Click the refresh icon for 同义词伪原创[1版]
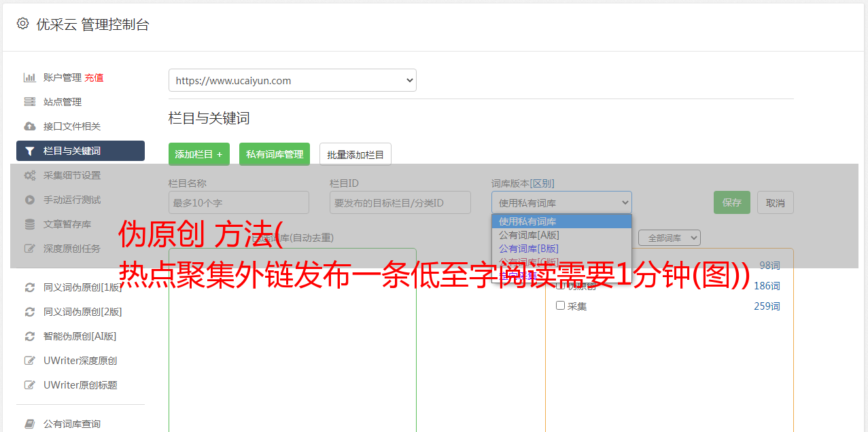Image resolution: width=868 pixels, height=432 pixels. pyautogui.click(x=29, y=287)
